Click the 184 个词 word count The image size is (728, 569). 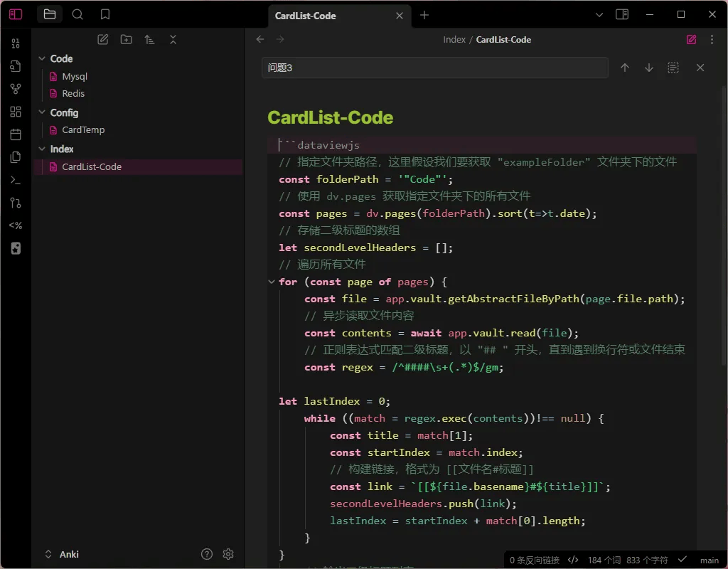(604, 560)
